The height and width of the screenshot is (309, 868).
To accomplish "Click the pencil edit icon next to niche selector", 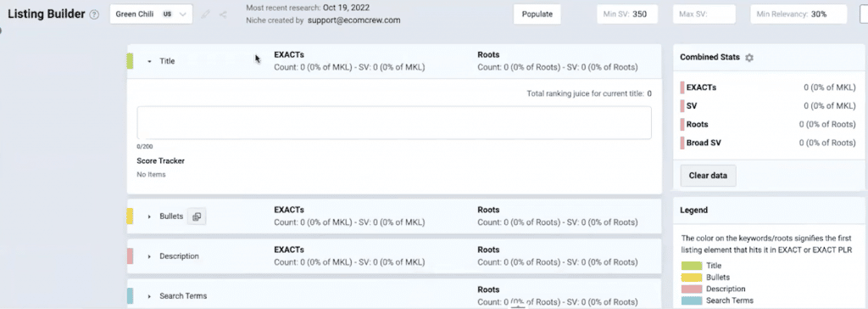I will click(x=206, y=14).
